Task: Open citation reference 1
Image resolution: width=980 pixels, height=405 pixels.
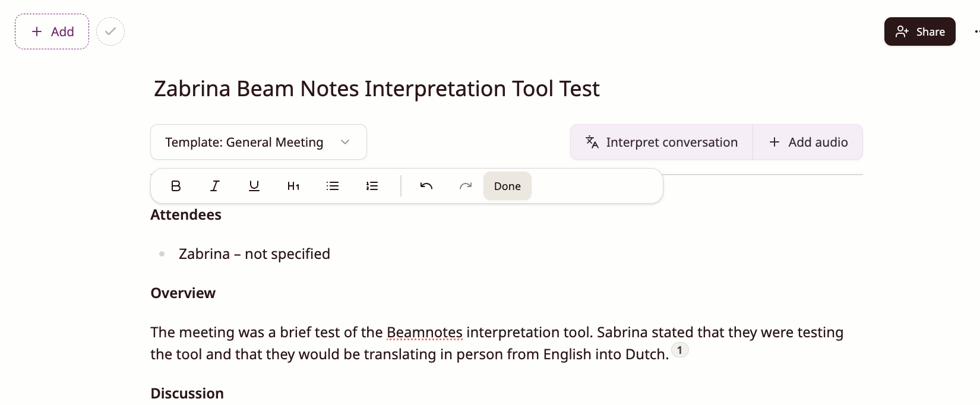Action: point(680,350)
